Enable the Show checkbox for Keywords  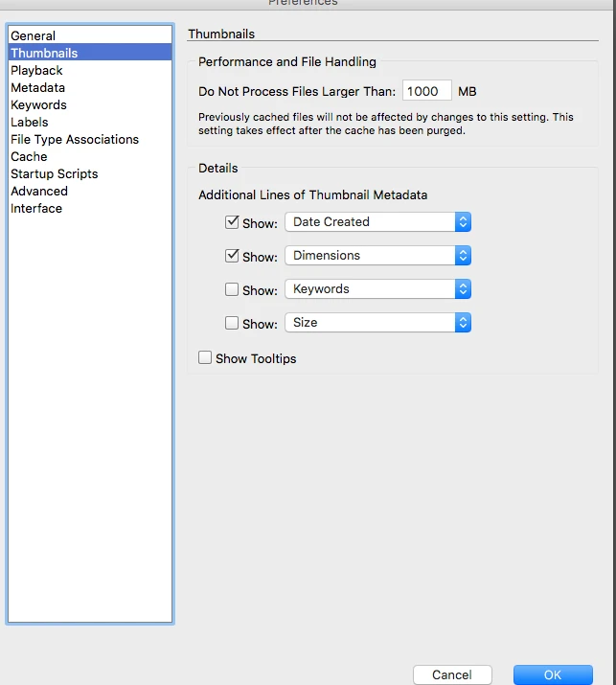pos(232,289)
